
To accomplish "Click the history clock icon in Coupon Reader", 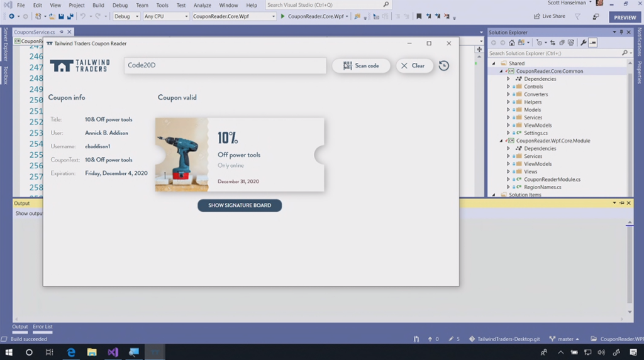I will (x=444, y=65).
